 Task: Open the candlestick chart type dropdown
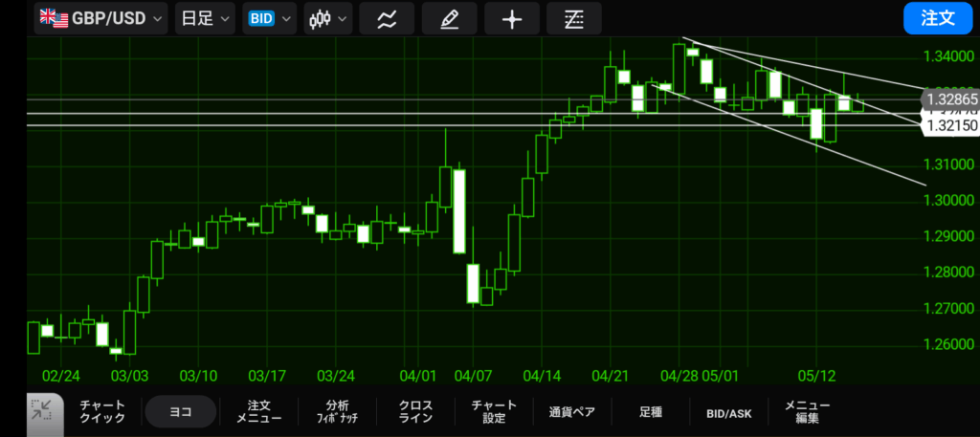328,18
